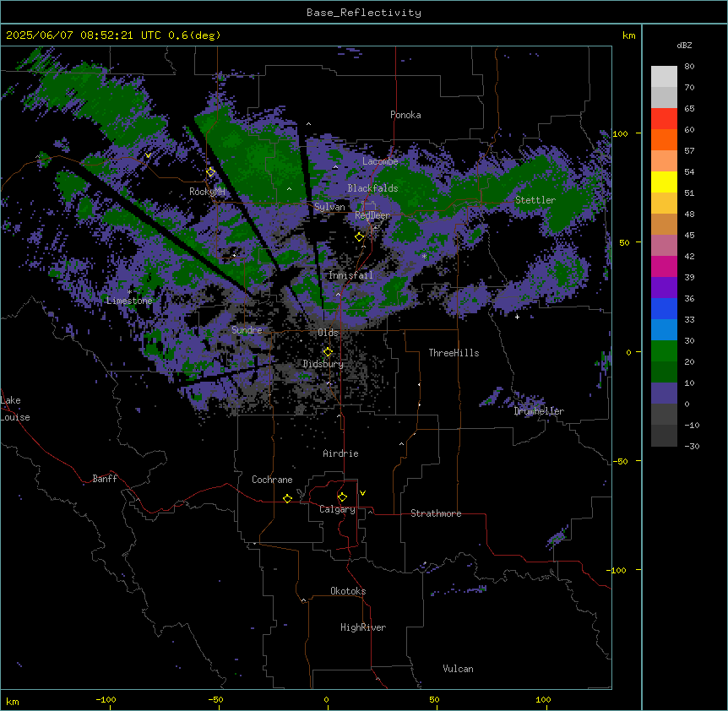Viewport: 728px width, 711px height.
Task: Click the Strathmore town label
Action: tap(436, 513)
